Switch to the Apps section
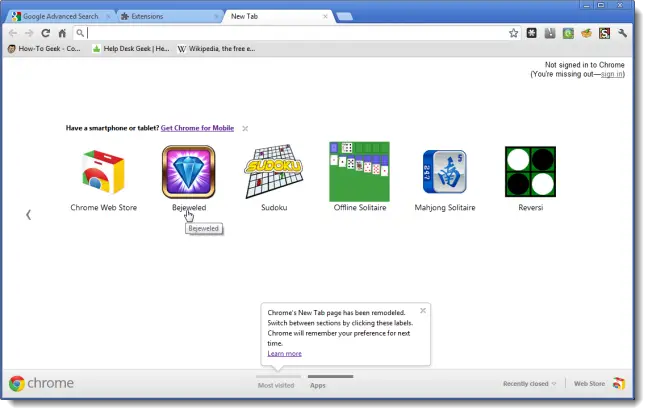 coord(330,383)
